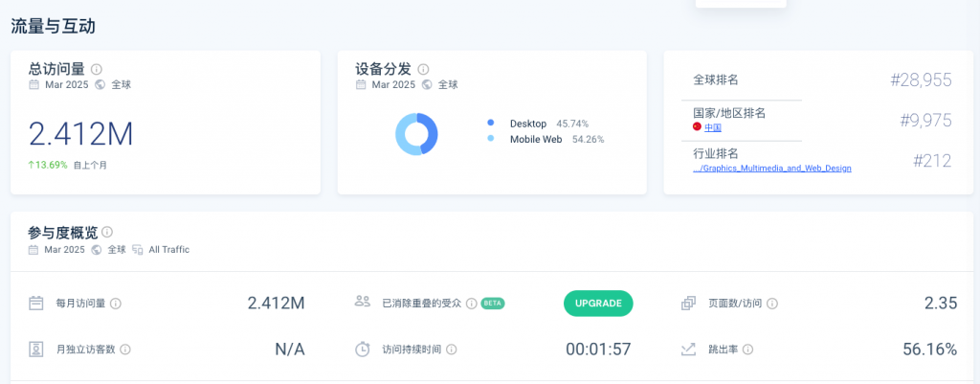This screenshot has height=384, width=980.
Task: Click info icon beside 访问持续时间
Action: (x=452, y=349)
